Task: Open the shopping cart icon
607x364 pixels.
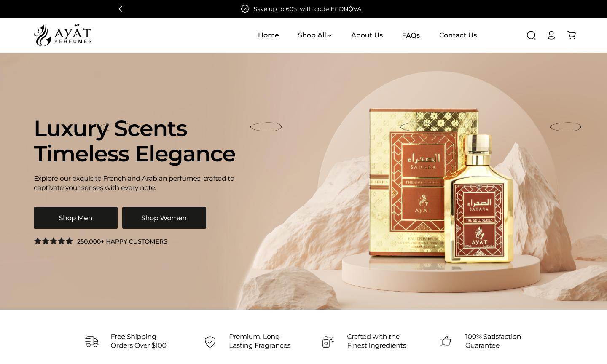Action: (572, 35)
